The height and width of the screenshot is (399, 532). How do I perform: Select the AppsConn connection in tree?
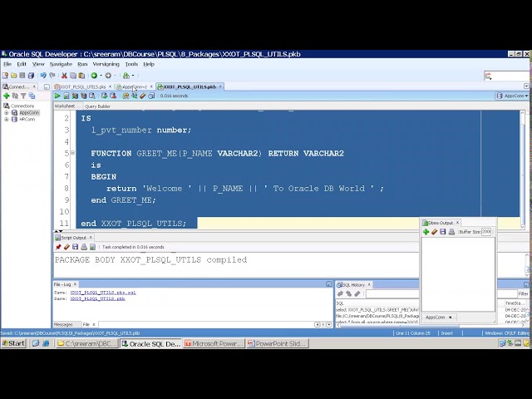coord(29,113)
